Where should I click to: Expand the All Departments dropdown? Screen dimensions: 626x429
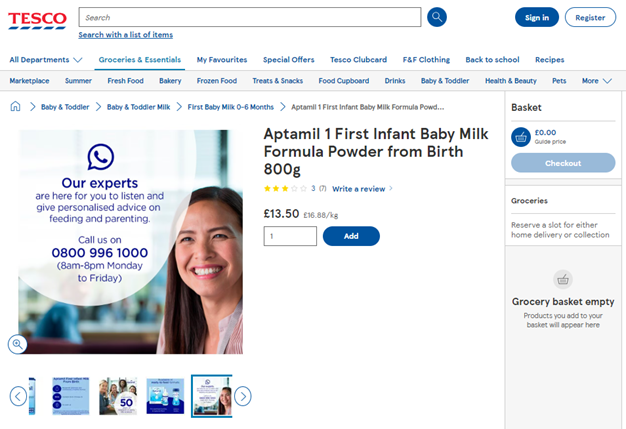click(46, 60)
